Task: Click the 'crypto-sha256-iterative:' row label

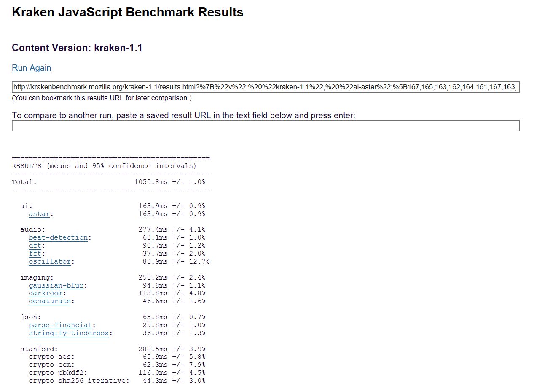Action: coord(79,381)
